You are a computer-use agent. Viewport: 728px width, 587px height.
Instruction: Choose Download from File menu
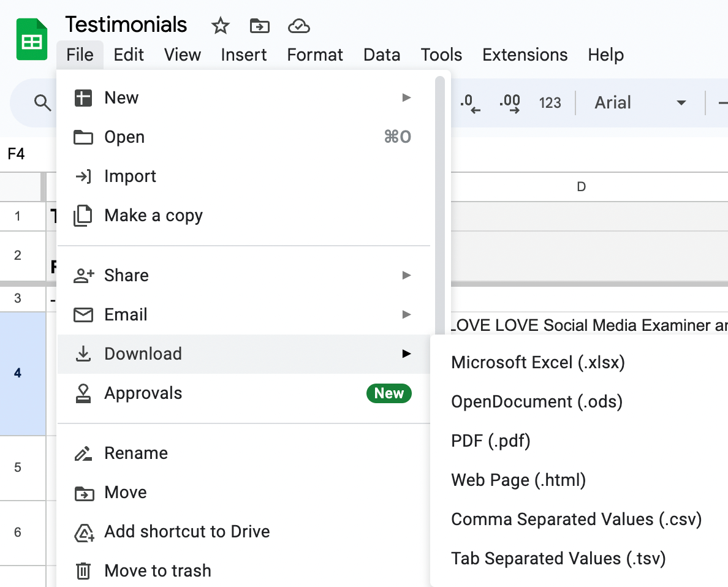tap(244, 354)
